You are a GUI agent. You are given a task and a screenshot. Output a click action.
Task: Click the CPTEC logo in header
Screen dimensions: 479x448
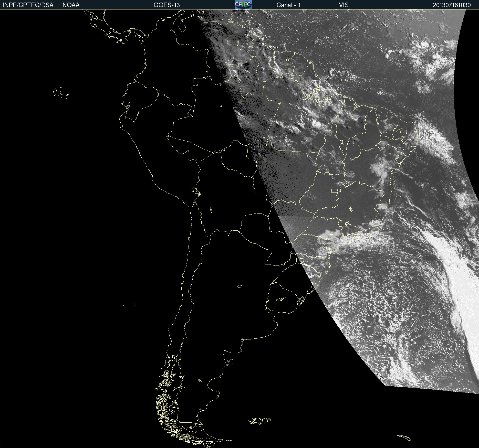click(243, 5)
